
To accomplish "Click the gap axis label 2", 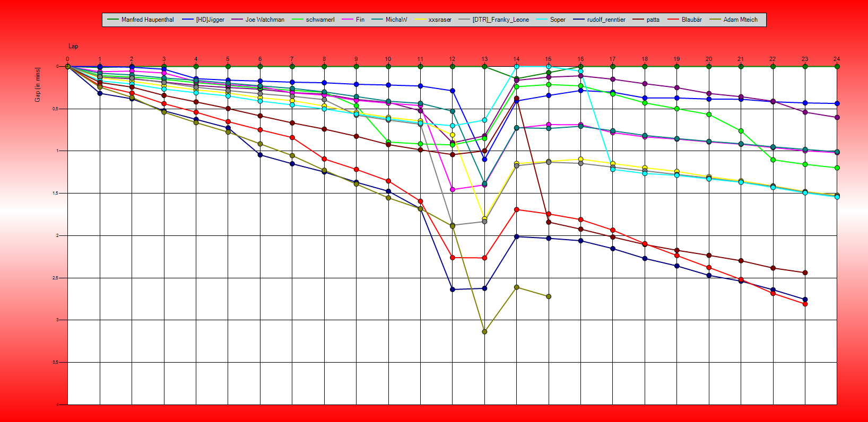I will click(x=58, y=235).
